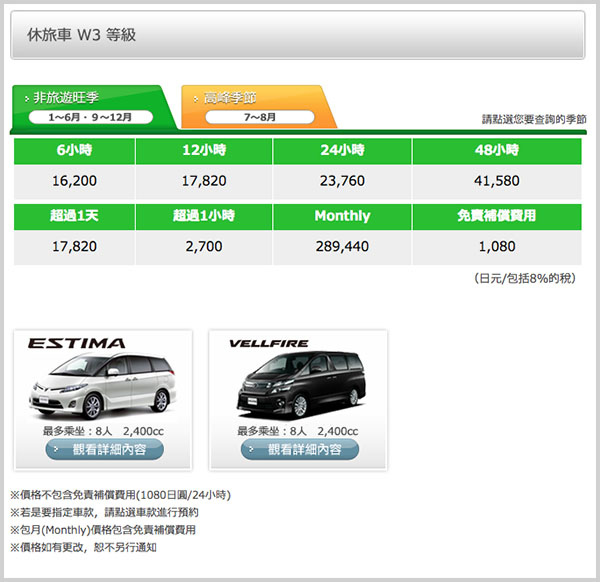The width and height of the screenshot is (600, 582).
Task: Click Vellfire's 最多乘坐:8人 2,400cc caption
Action: click(x=297, y=431)
